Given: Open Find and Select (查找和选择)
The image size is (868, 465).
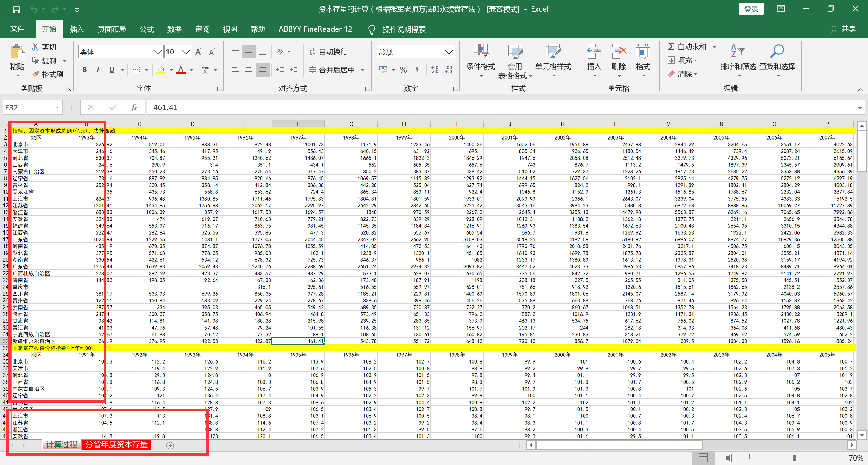Looking at the screenshot, I should tap(777, 61).
